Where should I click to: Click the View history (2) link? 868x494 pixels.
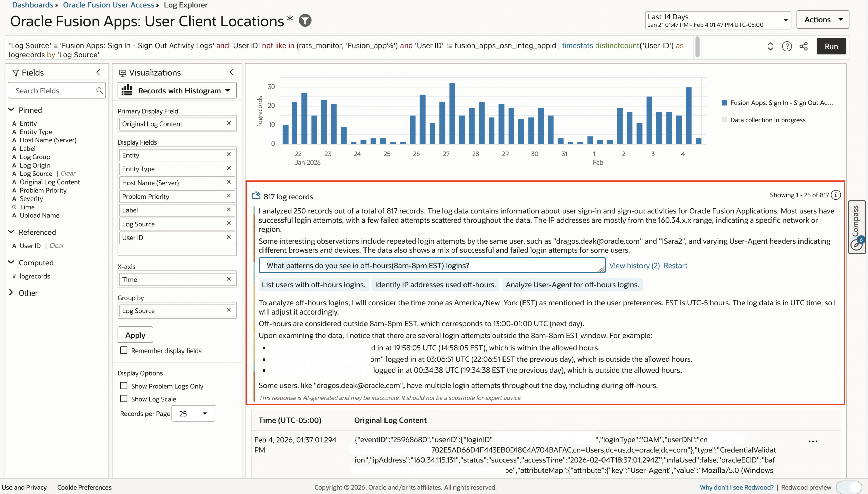[634, 266]
